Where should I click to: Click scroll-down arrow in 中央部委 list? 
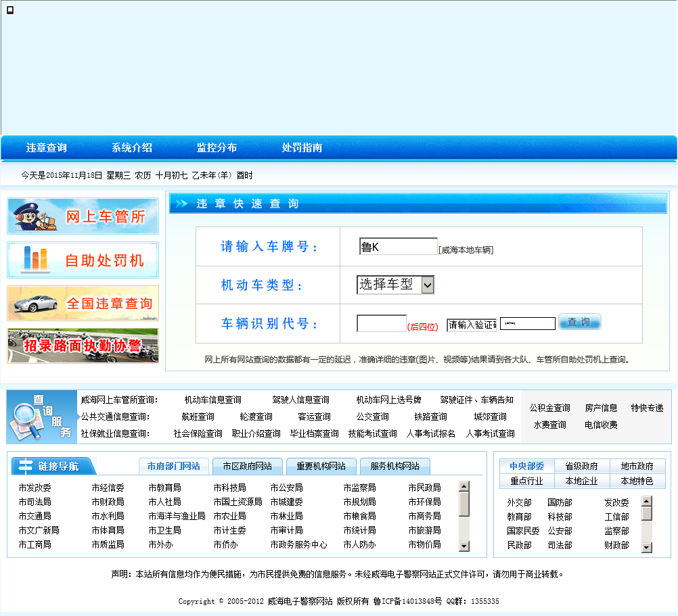click(646, 548)
